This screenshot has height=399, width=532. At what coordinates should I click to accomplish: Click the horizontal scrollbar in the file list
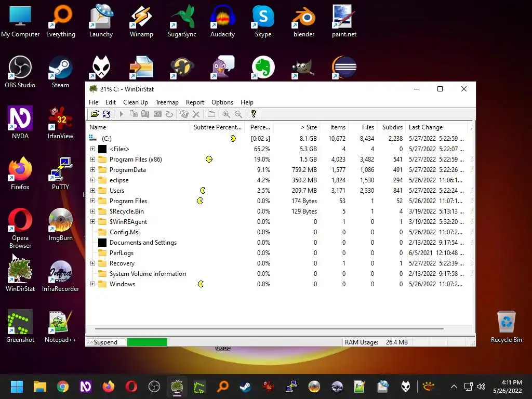269,329
